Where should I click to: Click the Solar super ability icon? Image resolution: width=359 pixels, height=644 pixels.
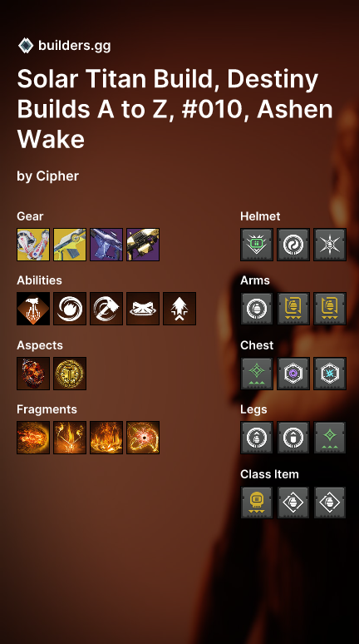(x=33, y=309)
